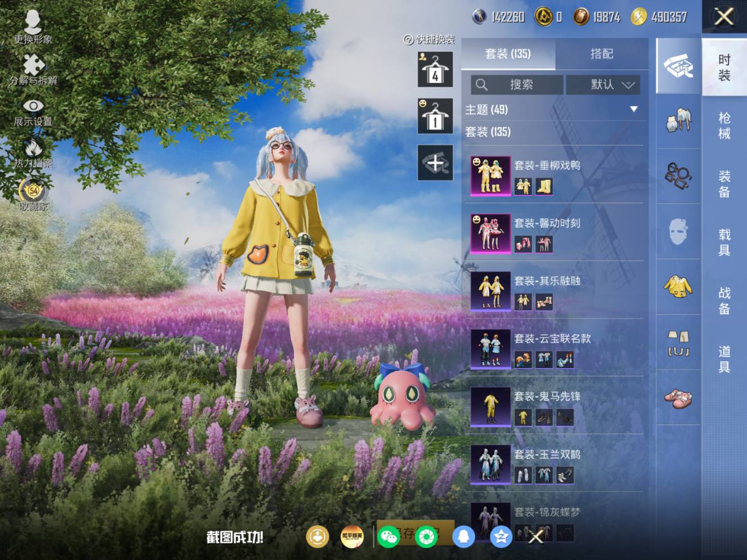Click the pink octopus pet companion

tap(401, 397)
